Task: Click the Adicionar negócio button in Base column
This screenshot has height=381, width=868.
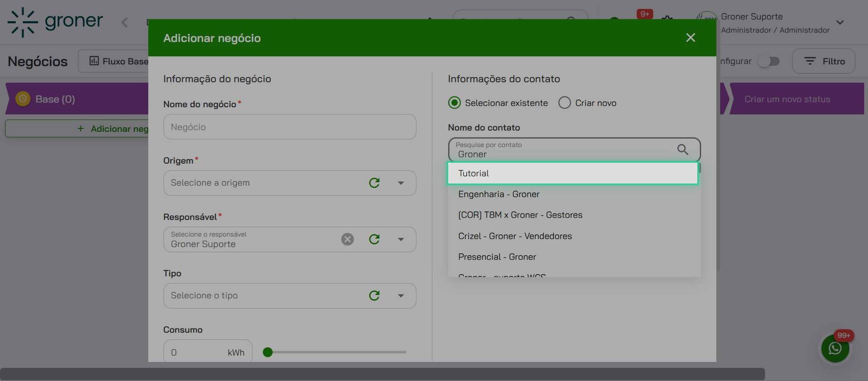Action: tap(77, 129)
